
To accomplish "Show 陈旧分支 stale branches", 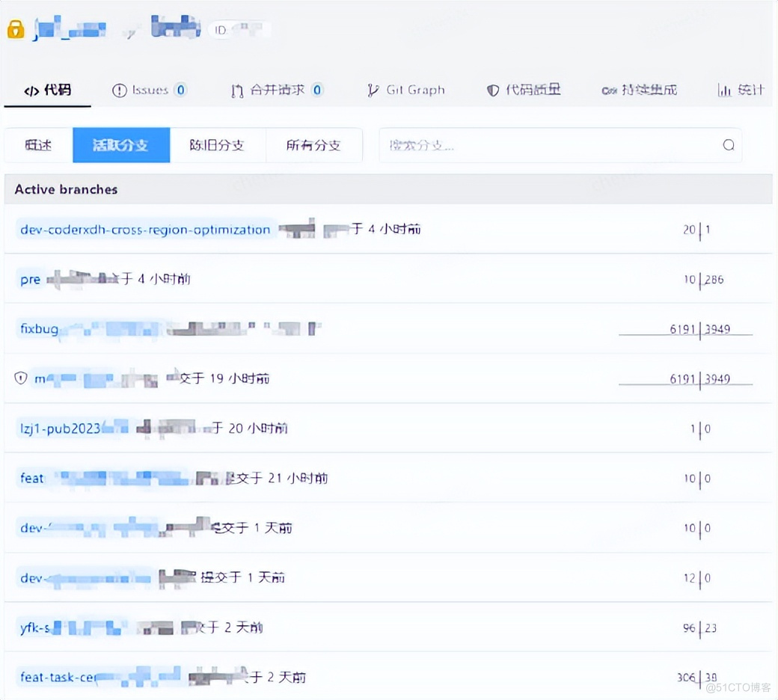I will [x=218, y=145].
